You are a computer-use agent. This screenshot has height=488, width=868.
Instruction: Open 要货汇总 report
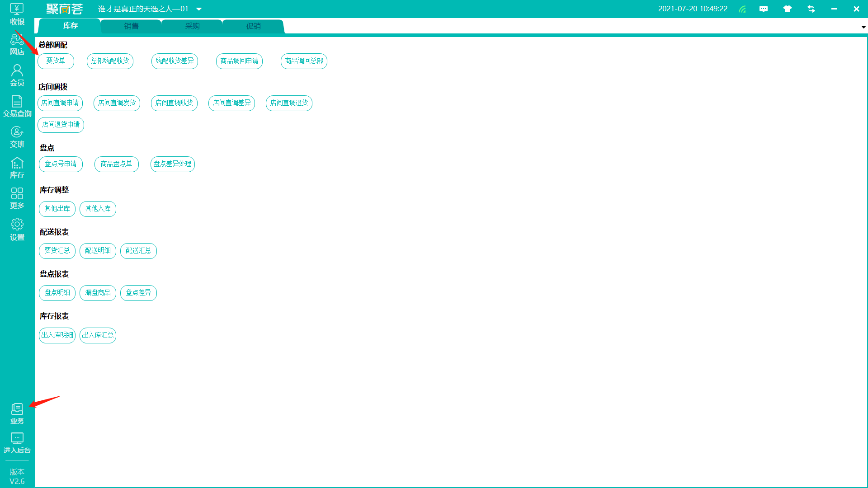point(57,251)
